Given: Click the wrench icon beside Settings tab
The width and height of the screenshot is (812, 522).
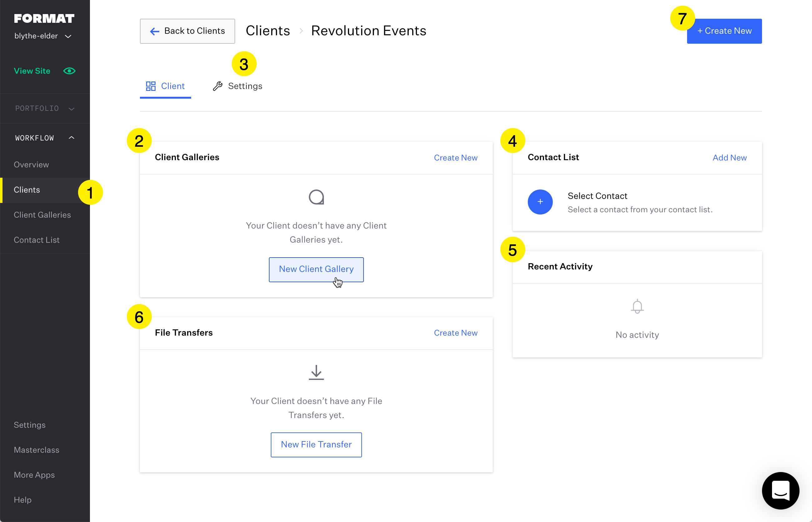Looking at the screenshot, I should point(218,86).
